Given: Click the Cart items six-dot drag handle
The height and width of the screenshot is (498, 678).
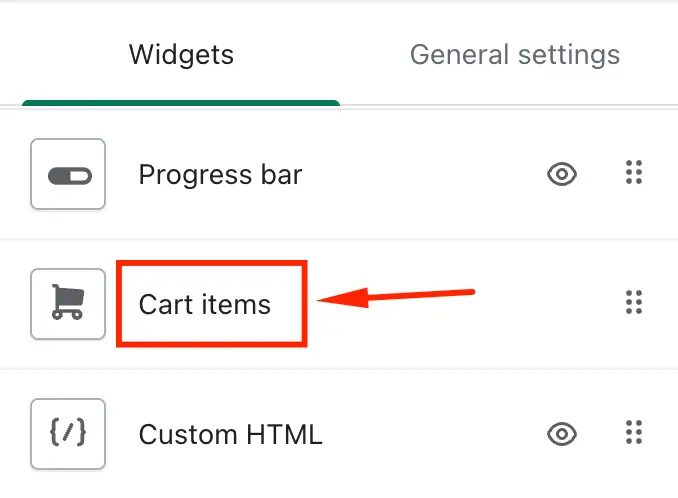Looking at the screenshot, I should point(634,302).
